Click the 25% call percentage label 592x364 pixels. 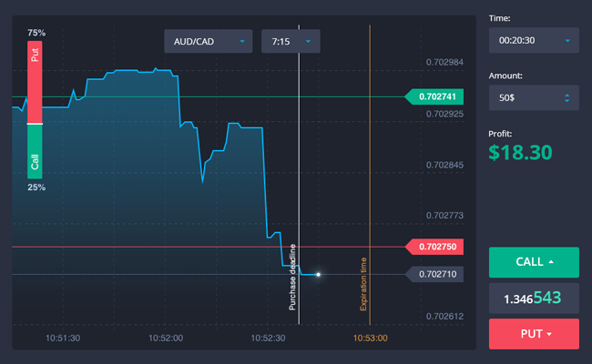coord(36,187)
